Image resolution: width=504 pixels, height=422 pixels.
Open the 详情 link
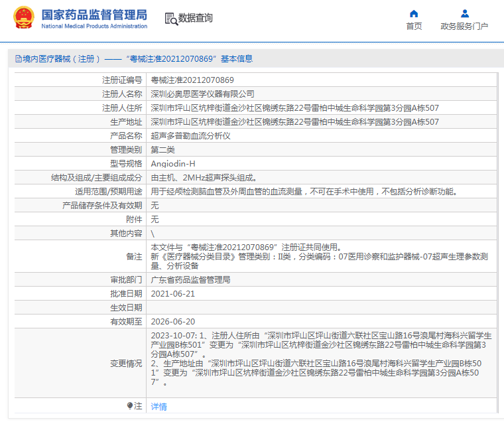(158, 407)
